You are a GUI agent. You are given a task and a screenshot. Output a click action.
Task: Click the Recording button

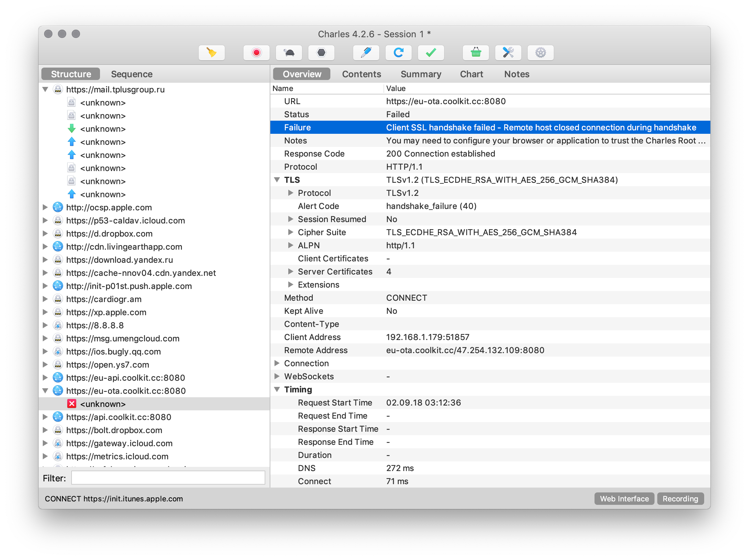pos(680,499)
